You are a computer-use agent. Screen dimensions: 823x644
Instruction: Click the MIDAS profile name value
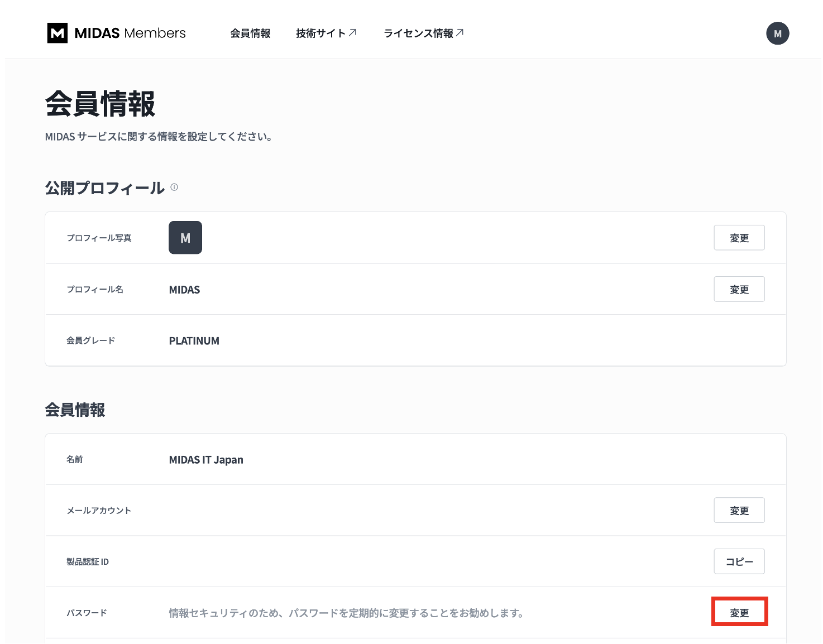[184, 290]
